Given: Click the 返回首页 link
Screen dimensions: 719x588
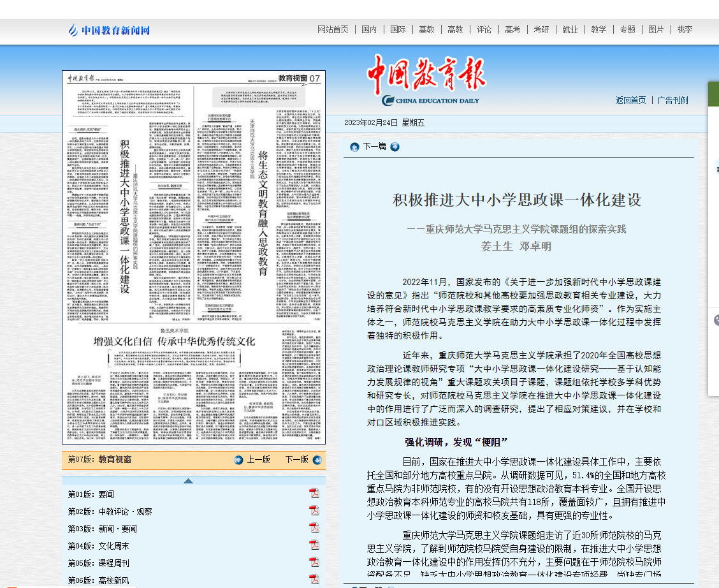Looking at the screenshot, I should coord(630,100).
